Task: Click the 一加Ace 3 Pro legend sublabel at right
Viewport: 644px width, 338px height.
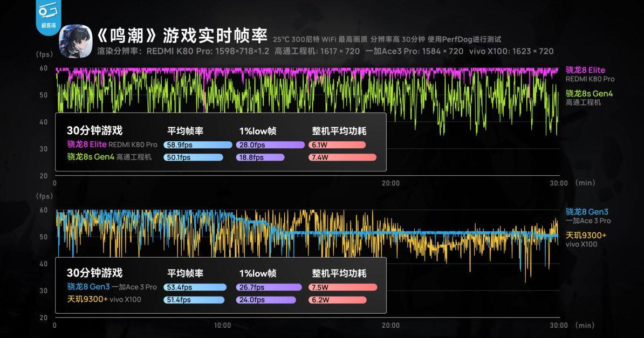Action: [588, 221]
